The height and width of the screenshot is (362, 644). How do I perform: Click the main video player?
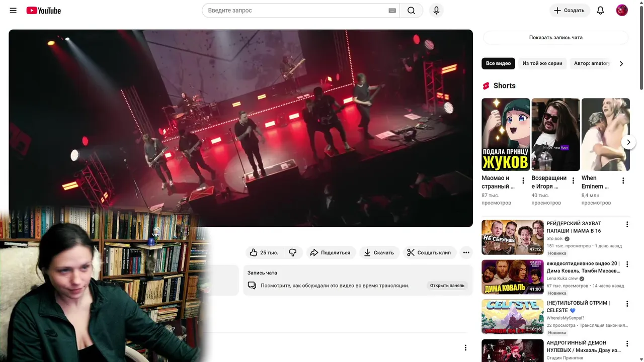240,128
